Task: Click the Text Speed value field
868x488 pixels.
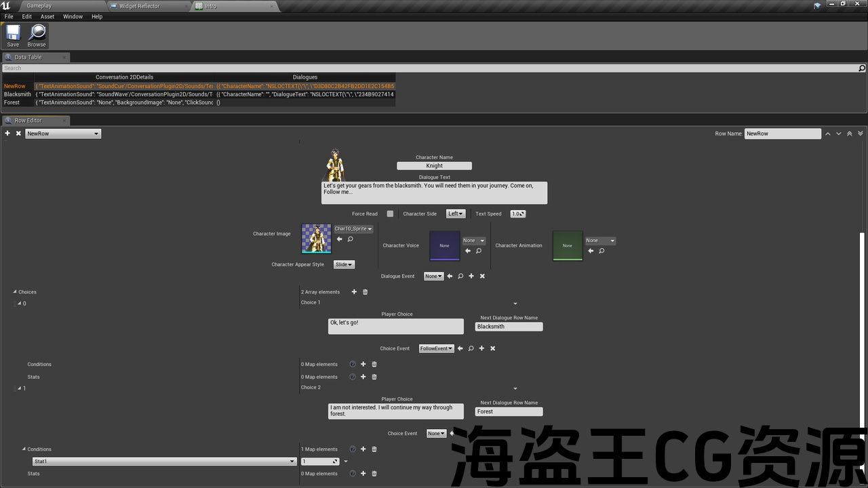Action: point(517,214)
